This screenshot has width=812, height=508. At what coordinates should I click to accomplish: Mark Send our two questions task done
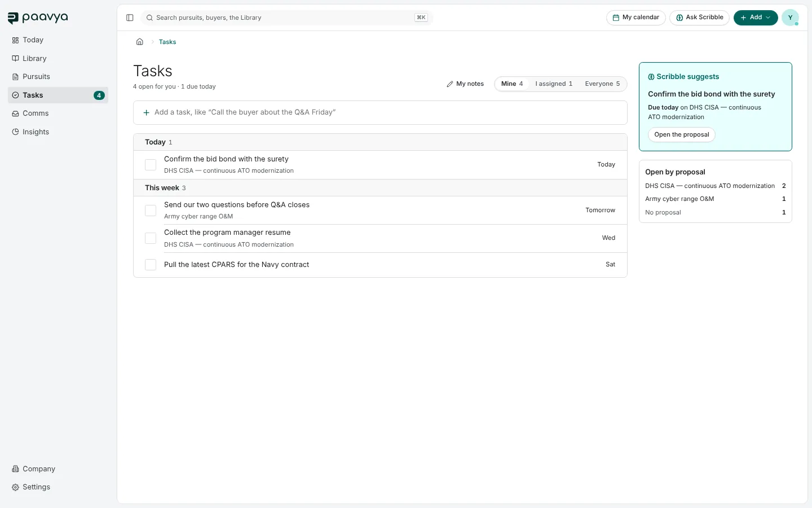151,211
